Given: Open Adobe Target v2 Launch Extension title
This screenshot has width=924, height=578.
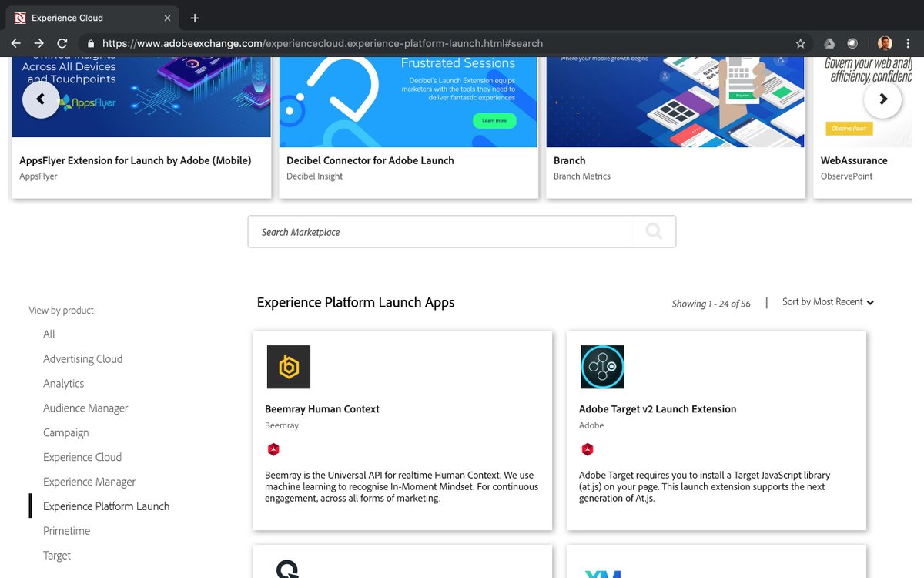Looking at the screenshot, I should (658, 409).
